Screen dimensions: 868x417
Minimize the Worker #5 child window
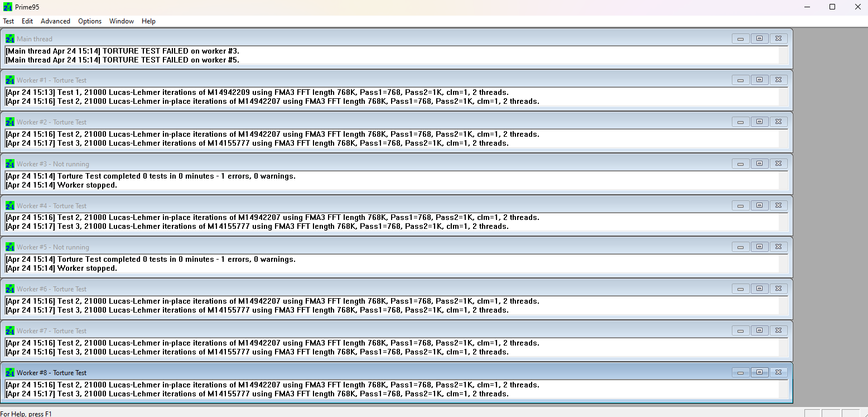[x=741, y=247]
